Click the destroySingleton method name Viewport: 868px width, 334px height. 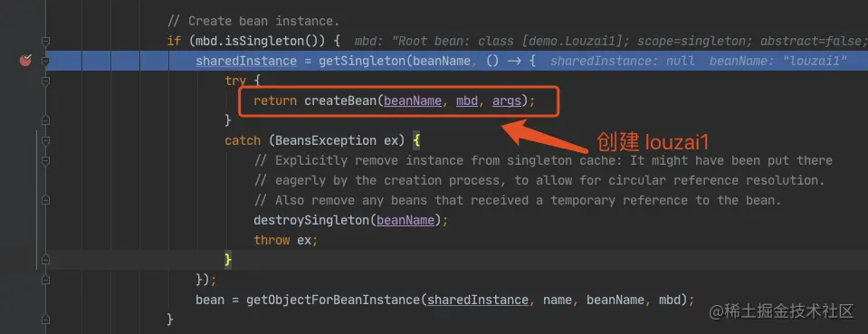[311, 221]
